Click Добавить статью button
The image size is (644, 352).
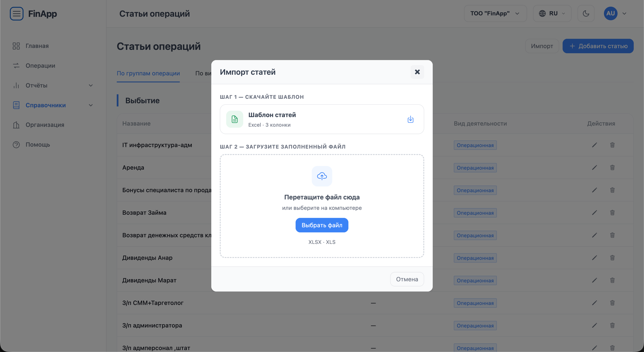coord(598,46)
